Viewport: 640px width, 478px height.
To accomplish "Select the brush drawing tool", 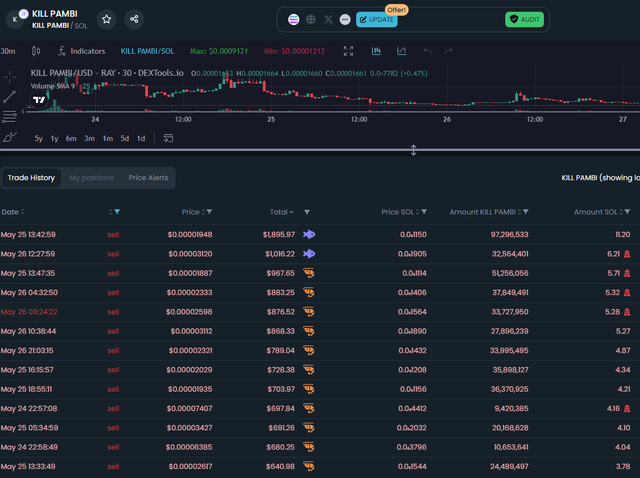I will [x=9, y=137].
